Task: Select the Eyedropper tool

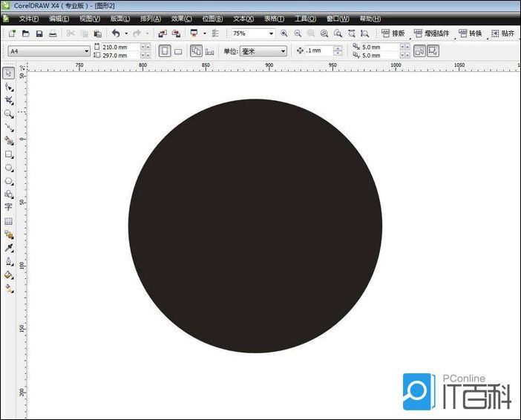Action: pos(9,248)
